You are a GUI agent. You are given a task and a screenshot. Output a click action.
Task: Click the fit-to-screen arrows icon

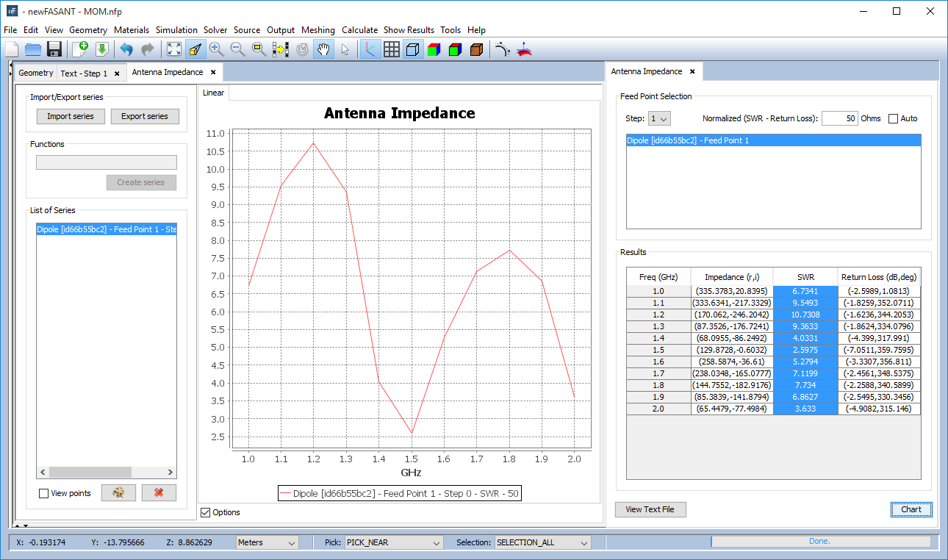(x=174, y=49)
